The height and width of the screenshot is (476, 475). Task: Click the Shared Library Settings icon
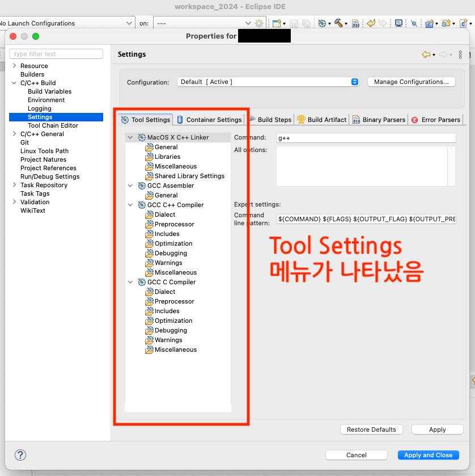click(x=149, y=176)
